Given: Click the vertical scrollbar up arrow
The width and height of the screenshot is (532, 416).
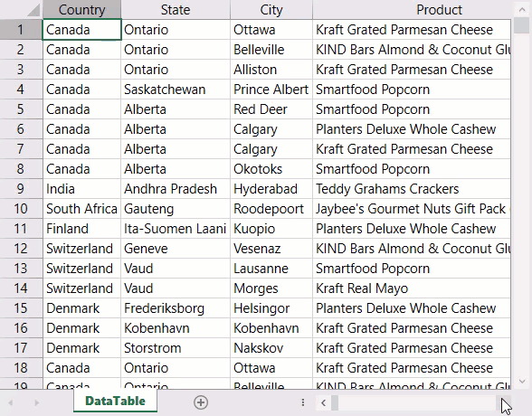Looking at the screenshot, I should point(522,10).
